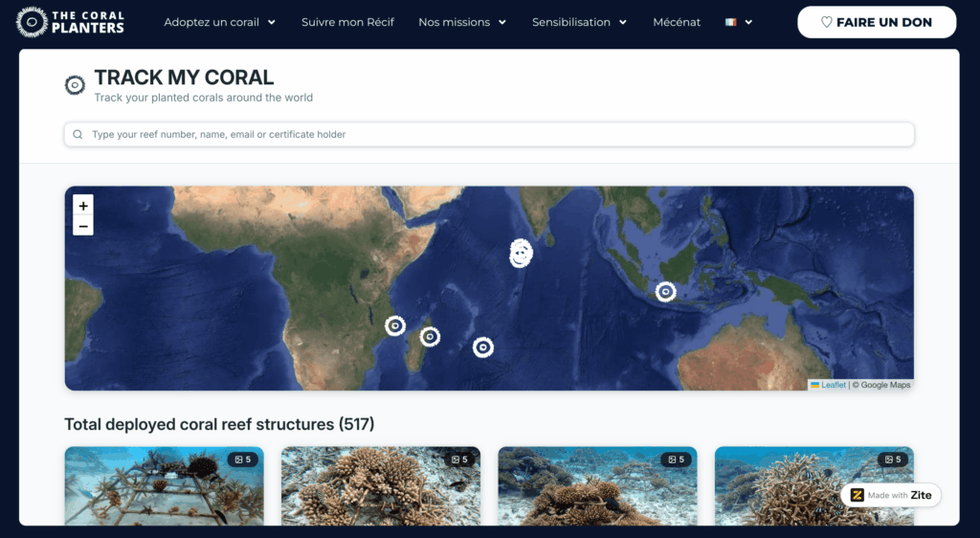Select the coral marker on Madagascar
This screenshot has width=980, height=538.
tap(430, 337)
